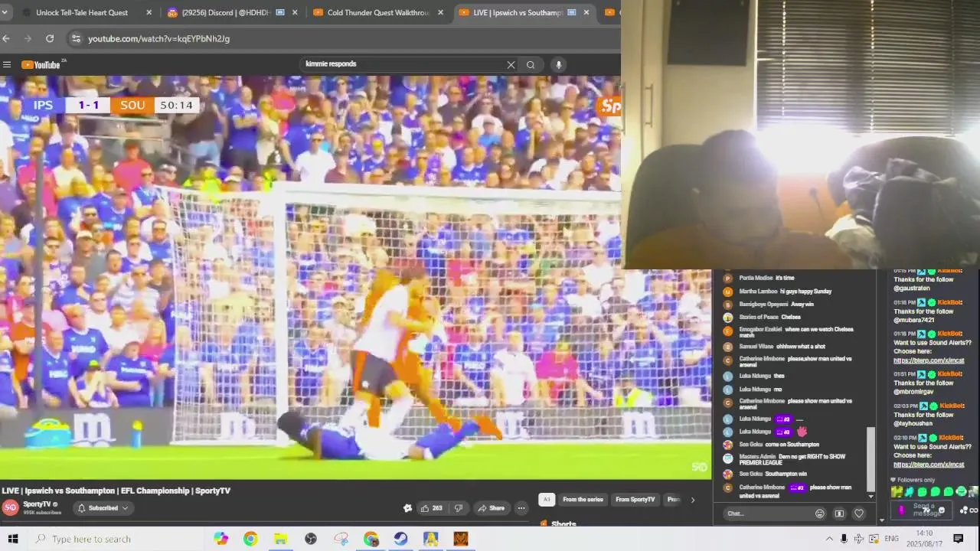Focus the Kick Send a message field

(923, 510)
